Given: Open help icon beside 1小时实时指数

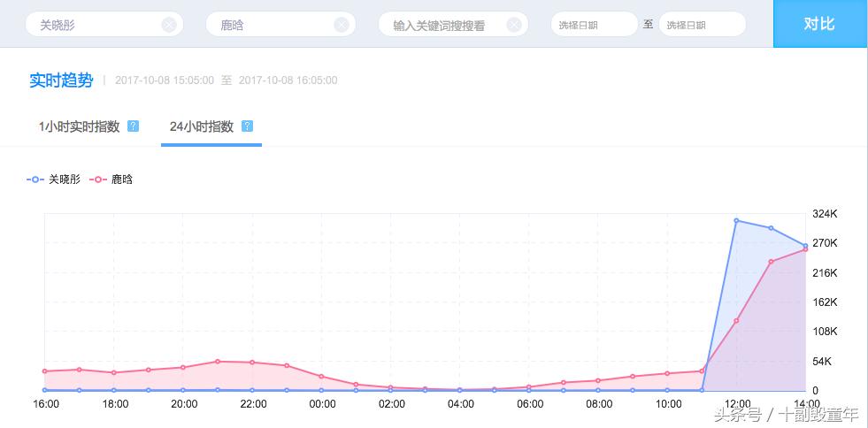Looking at the screenshot, I should (134, 126).
